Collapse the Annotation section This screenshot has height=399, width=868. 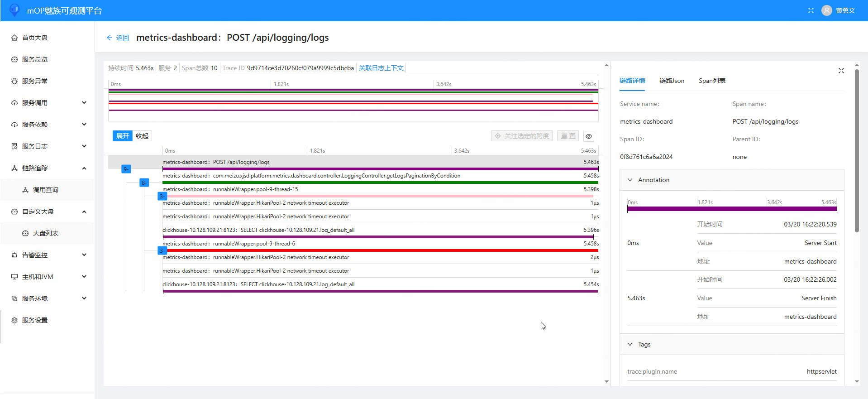[x=630, y=180]
